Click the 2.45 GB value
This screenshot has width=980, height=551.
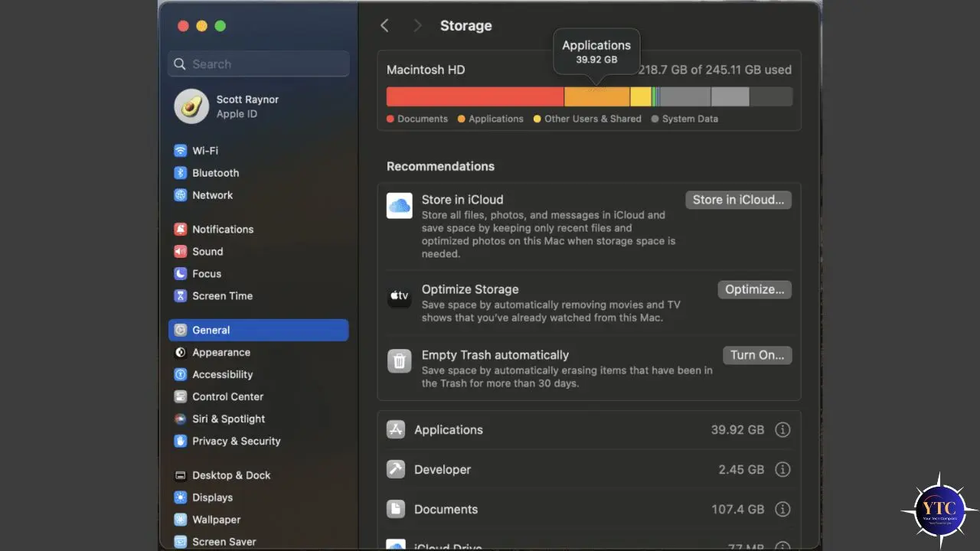pos(741,470)
